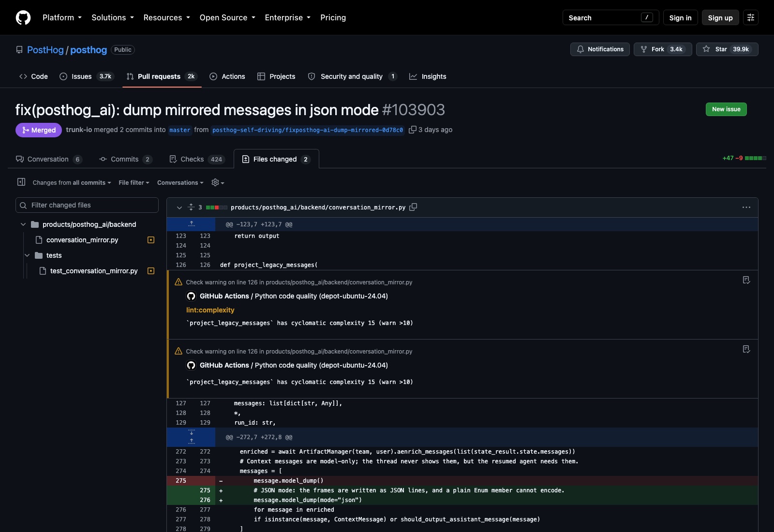Switch to the Commits tab

(x=126, y=159)
